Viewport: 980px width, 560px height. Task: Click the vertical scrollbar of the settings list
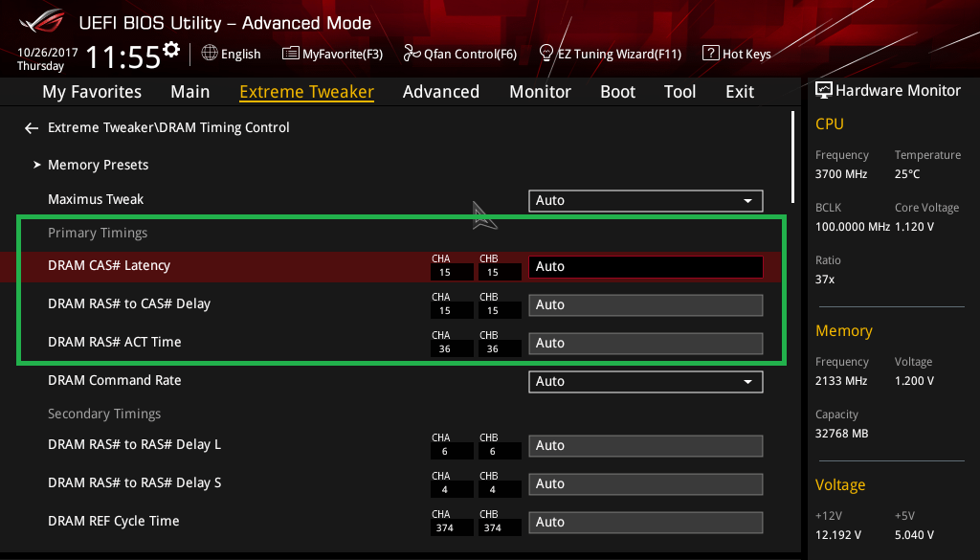point(792,158)
